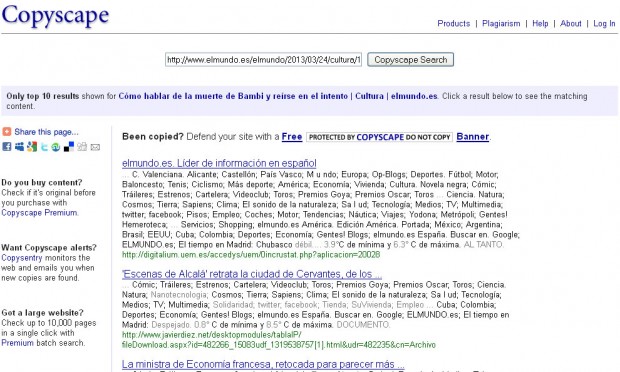Click the 'Do you buy content?' heading
The image size is (620, 372).
[42, 183]
